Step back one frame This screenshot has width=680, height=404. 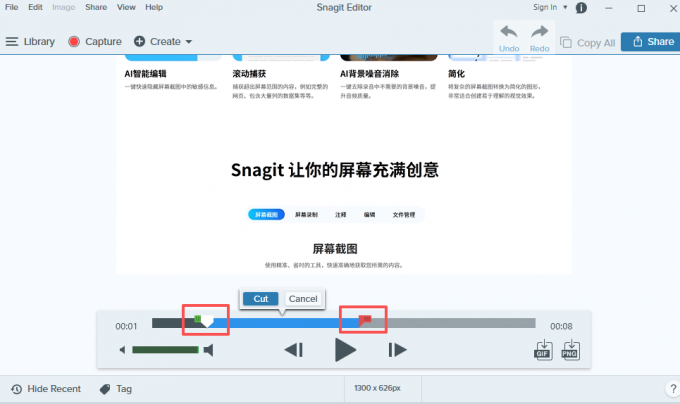(294, 350)
